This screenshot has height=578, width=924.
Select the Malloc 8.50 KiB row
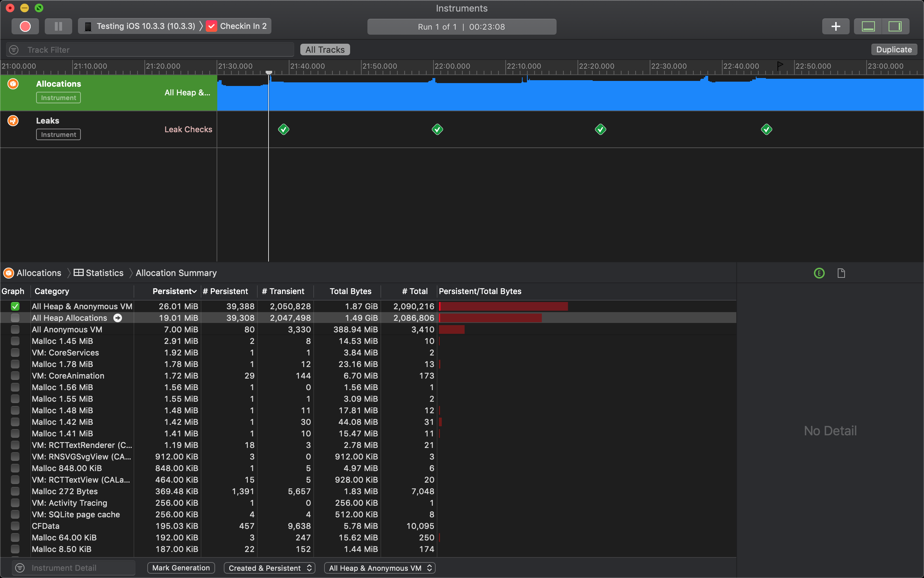[x=368, y=549]
